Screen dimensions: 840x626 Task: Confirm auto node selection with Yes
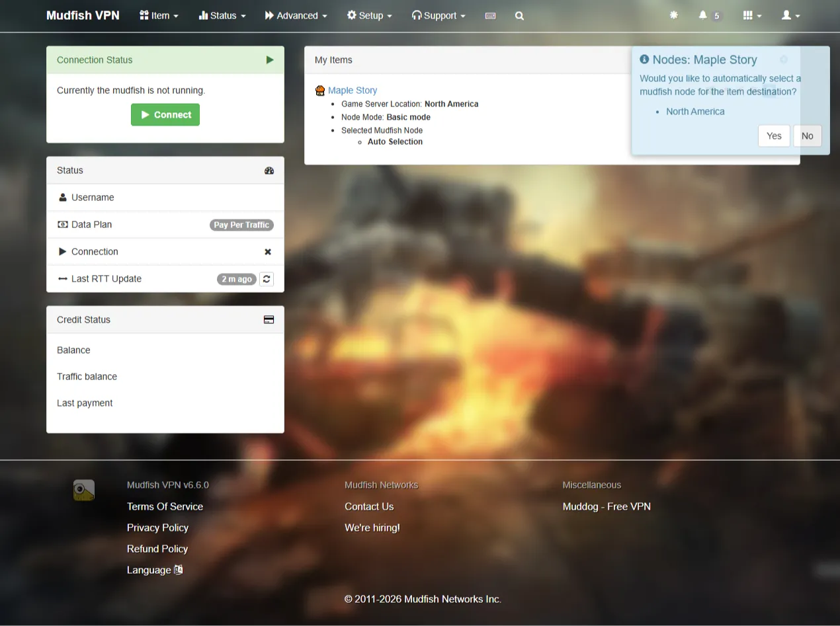(774, 136)
